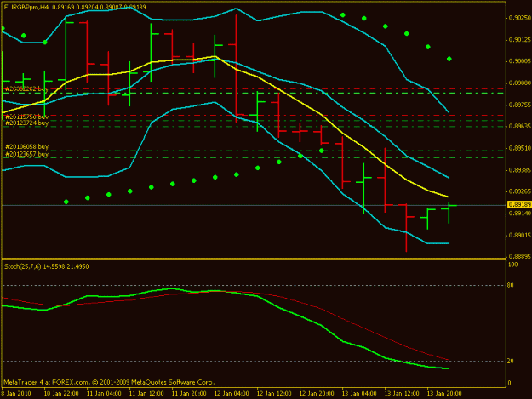Click the stochastic scale value 100
The height and width of the screenshot is (399, 532).
(x=513, y=265)
